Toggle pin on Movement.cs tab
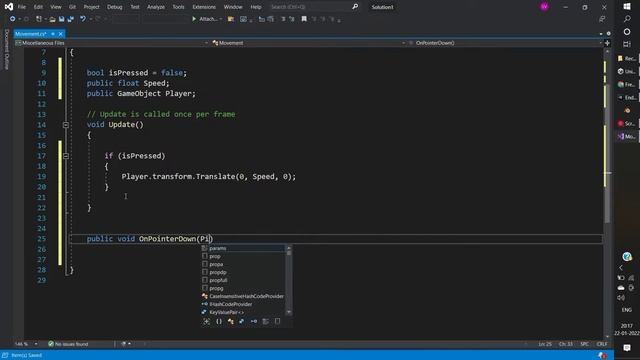 pos(53,34)
